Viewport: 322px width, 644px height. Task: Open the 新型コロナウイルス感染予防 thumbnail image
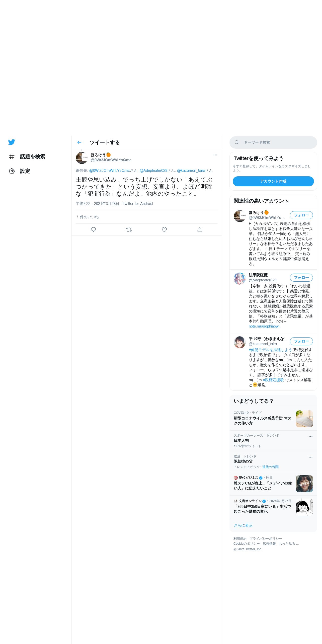pos(304,419)
